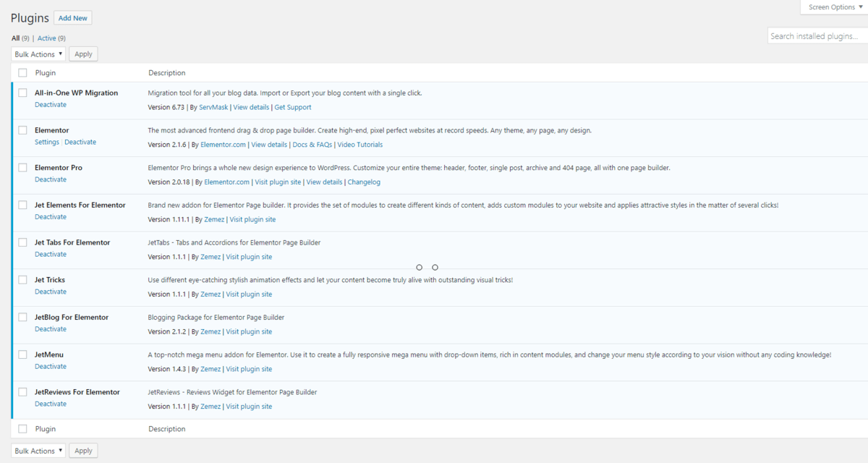Image resolution: width=868 pixels, height=463 pixels.
Task: Visit plugin site for JetReviews For Elementor
Action: coord(249,407)
